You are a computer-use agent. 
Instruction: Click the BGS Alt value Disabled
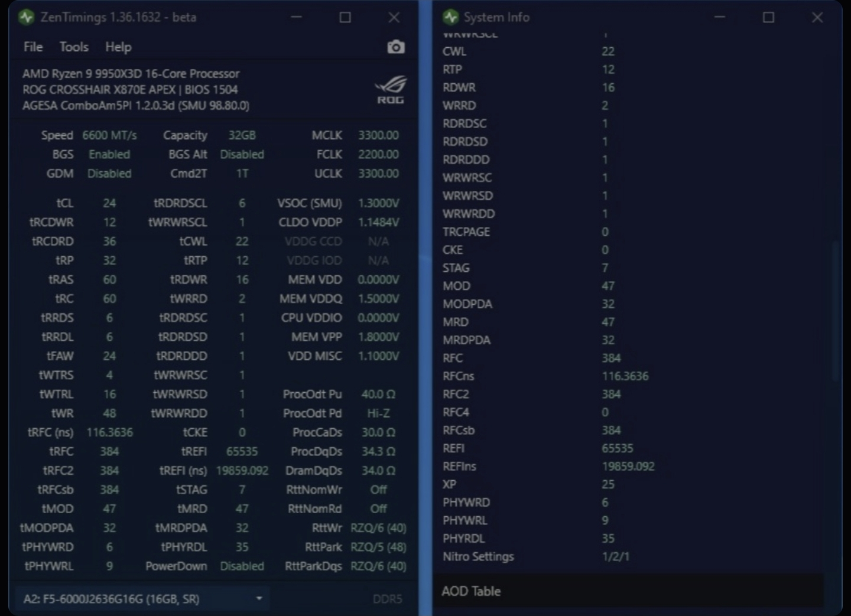tap(242, 154)
